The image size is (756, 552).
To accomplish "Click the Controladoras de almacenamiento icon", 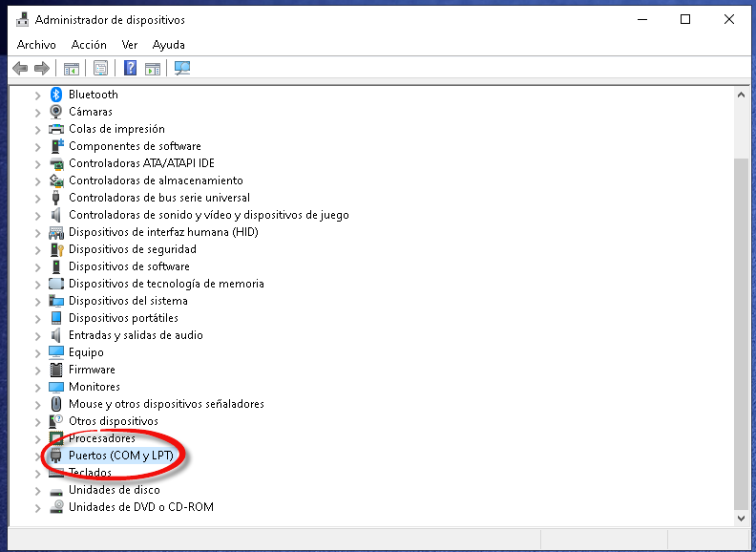I will point(56,180).
